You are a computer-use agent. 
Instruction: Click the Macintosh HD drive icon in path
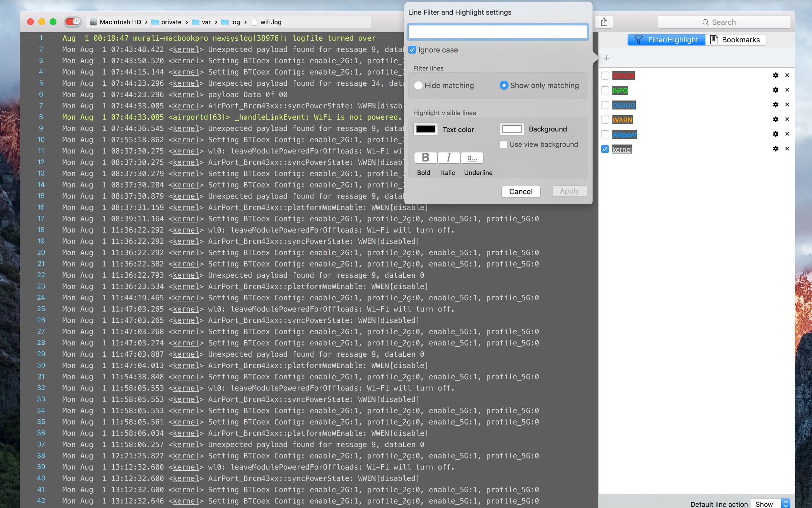point(94,22)
